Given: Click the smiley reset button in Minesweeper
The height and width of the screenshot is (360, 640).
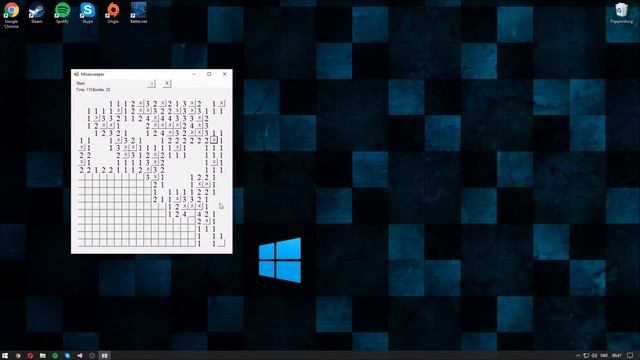Looking at the screenshot, I should coord(151,84).
